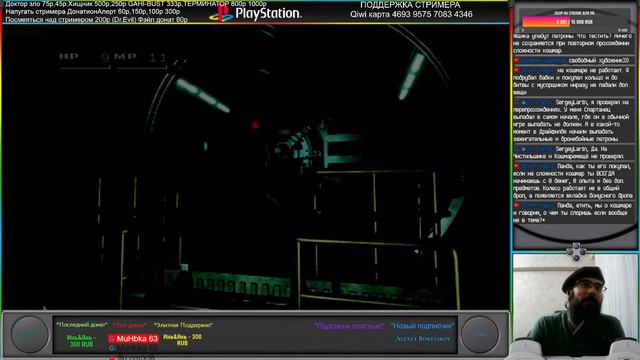The width and height of the screenshot is (640, 360).
Task: Click the streamer webcam feed
Action: coord(576,306)
